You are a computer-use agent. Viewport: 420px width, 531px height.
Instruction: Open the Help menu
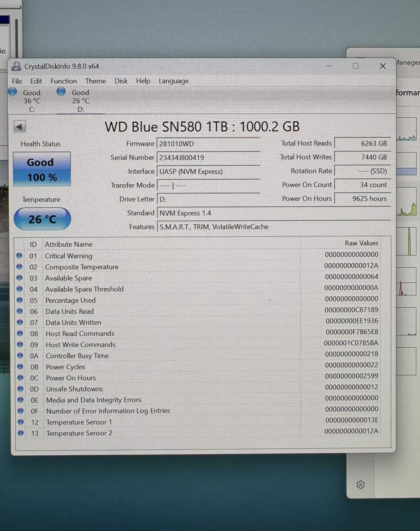[143, 81]
